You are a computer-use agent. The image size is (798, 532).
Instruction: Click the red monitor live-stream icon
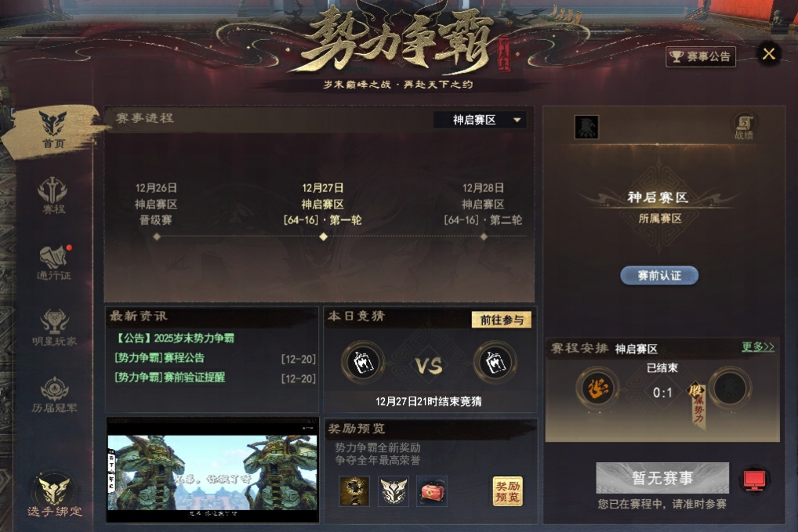754,480
